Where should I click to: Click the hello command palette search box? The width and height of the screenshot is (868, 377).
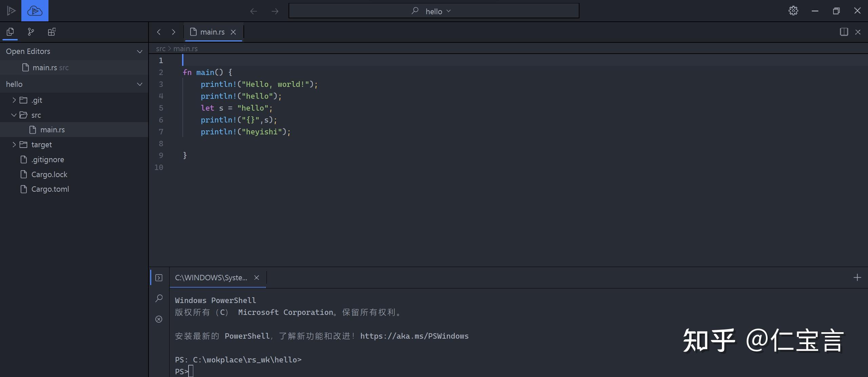pyautogui.click(x=434, y=11)
